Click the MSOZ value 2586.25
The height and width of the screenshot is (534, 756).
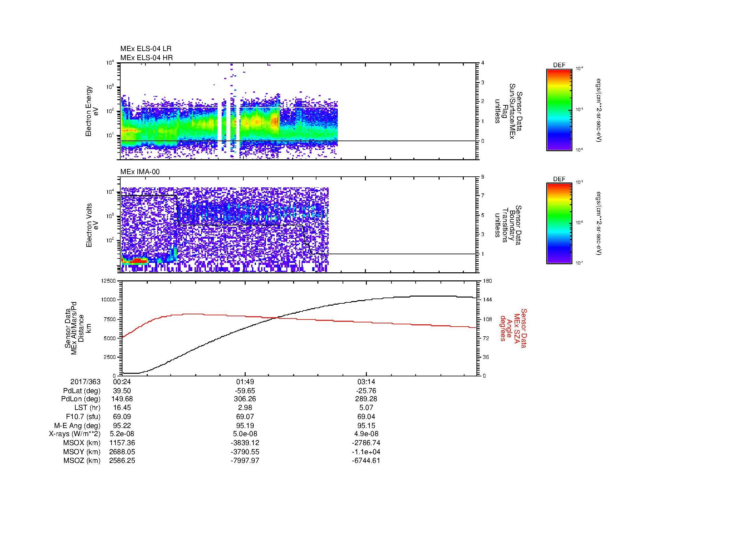coord(122,461)
